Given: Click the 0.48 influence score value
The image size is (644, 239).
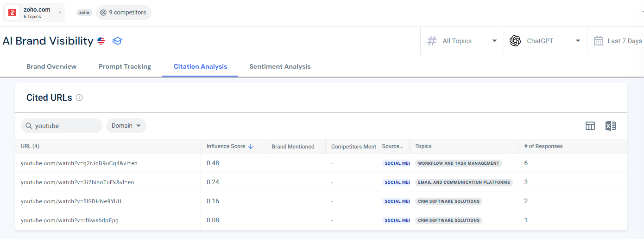Looking at the screenshot, I should [213, 163].
